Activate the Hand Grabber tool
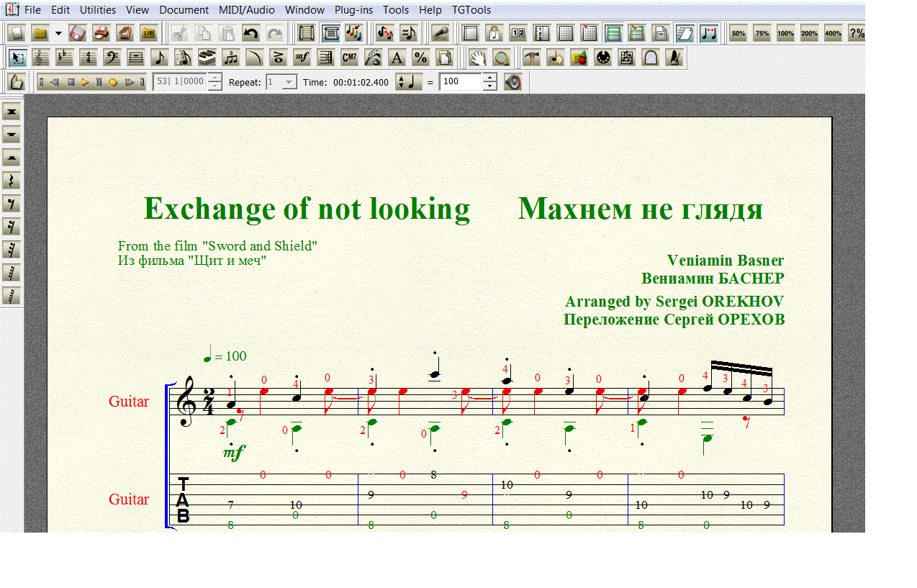 (x=477, y=58)
